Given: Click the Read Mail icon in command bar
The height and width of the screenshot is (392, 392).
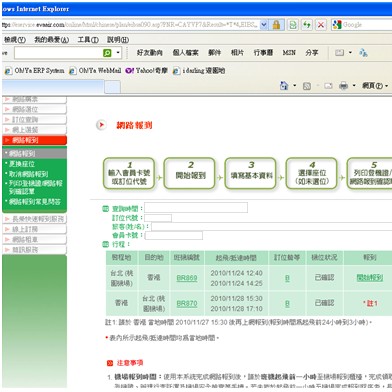Looking at the screenshot, I should coord(328,86).
